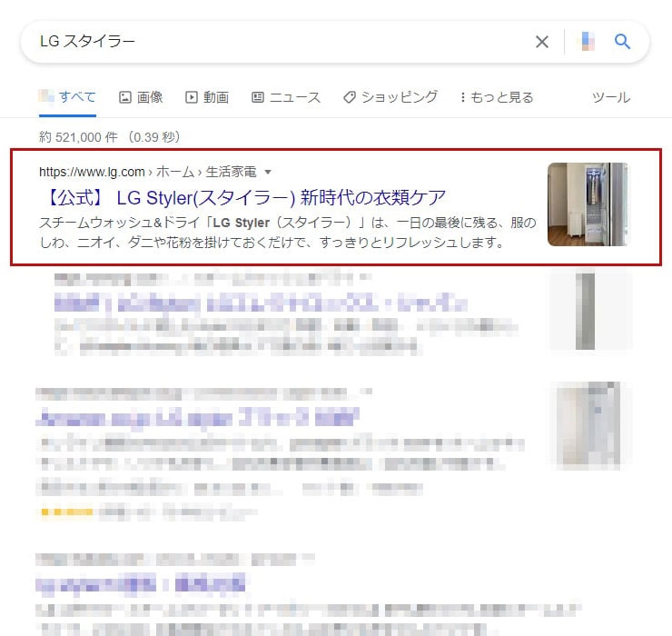Open the third blurred result title link
Viewport: 672px width, 636px height.
197,417
